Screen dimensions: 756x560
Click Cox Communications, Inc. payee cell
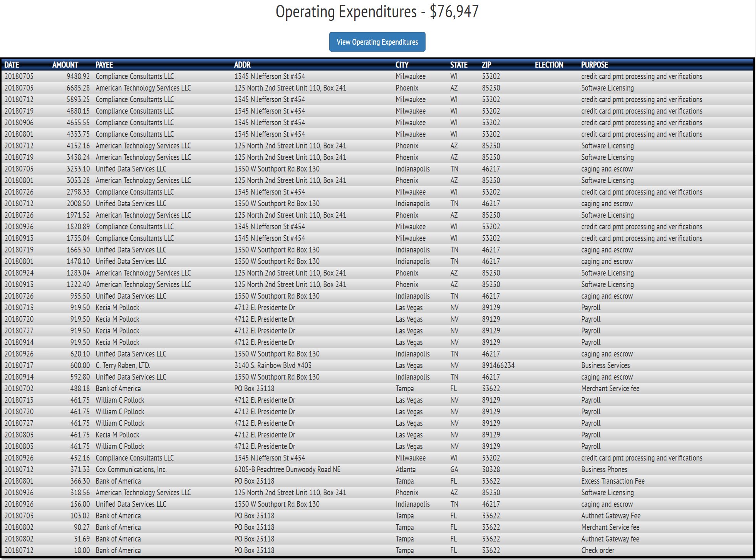click(131, 469)
